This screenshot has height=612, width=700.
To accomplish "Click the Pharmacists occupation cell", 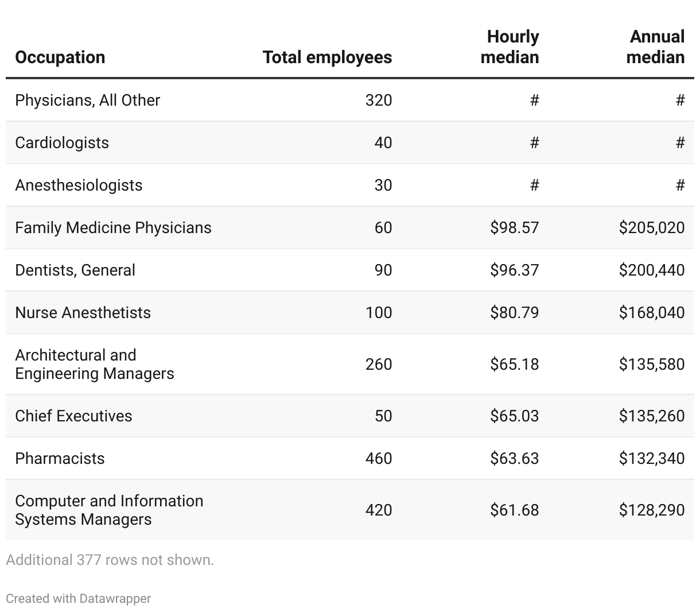I will pyautogui.click(x=60, y=458).
